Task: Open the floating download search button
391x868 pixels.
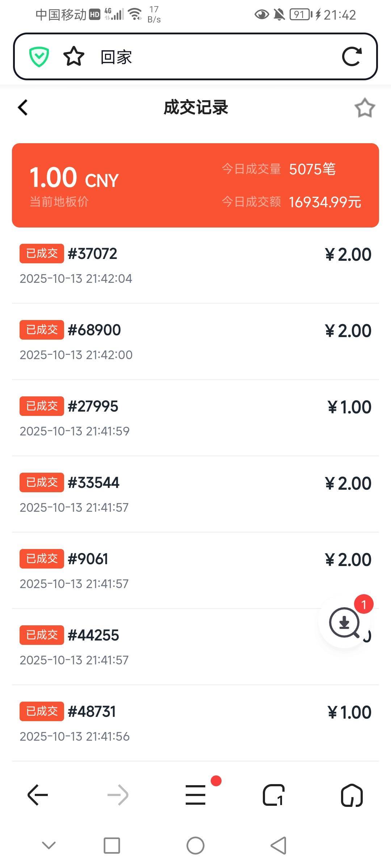Action: pos(344,622)
